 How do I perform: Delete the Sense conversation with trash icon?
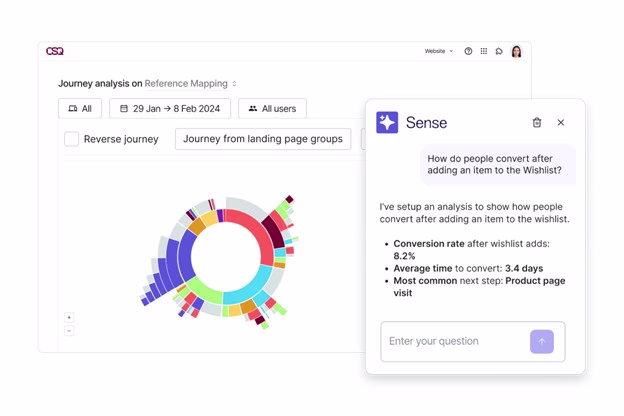pos(537,122)
